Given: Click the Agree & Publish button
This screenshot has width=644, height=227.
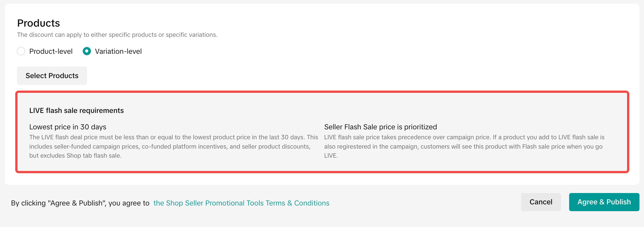Looking at the screenshot, I should (604, 202).
